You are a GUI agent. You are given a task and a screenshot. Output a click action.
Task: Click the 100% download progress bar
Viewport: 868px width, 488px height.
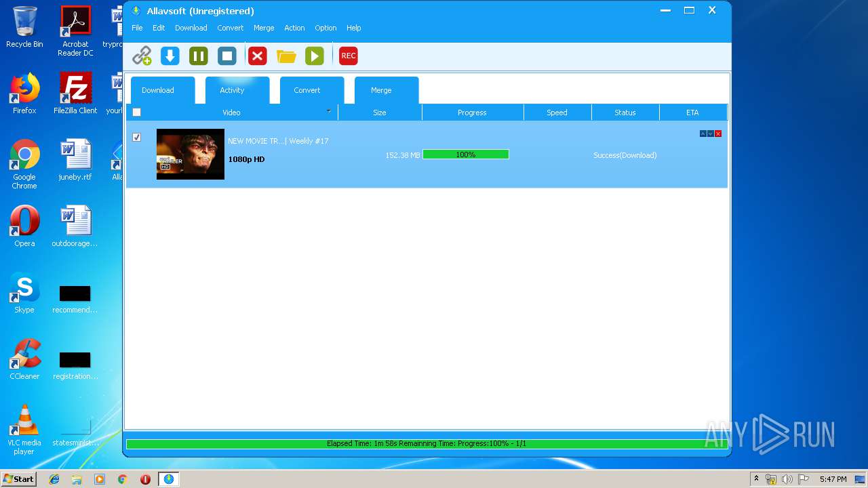(466, 155)
